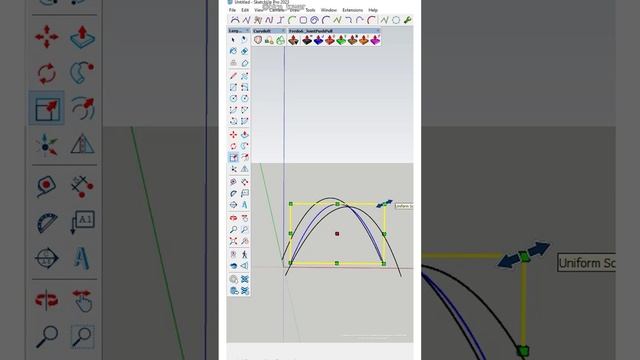This screenshot has height=360, width=640.
Task: Click third Curviloft icon, green Skinning
Action: coord(280,40)
